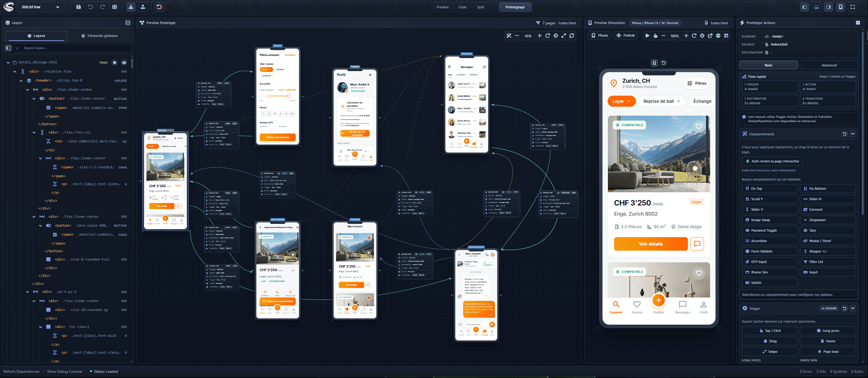The height and width of the screenshot is (378, 868).
Task: Click the magic wand auto-layout icon on prototype canvas
Action: coord(509,36)
